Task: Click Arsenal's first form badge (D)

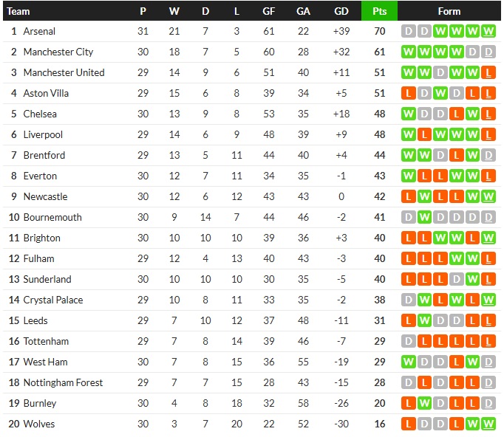Action: pos(408,31)
